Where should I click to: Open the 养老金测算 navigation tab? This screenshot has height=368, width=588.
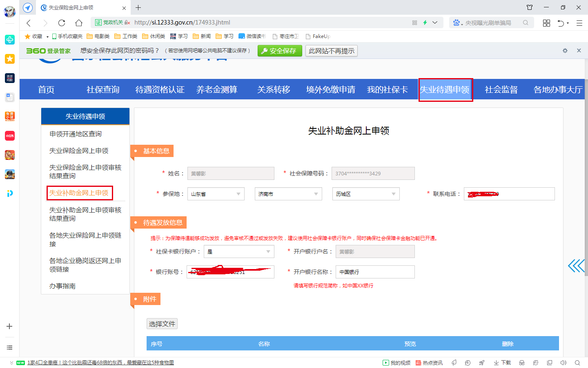pyautogui.click(x=217, y=90)
